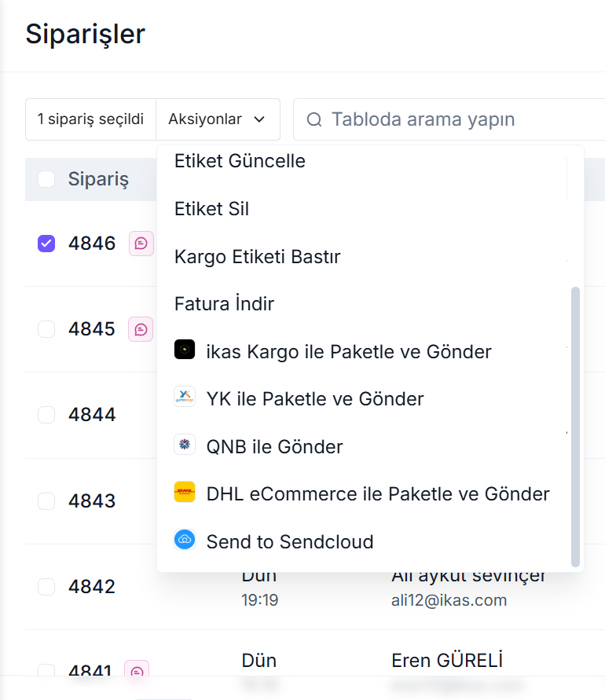Click the DHL eCommerce logo icon
The height and width of the screenshot is (700, 605).
[184, 493]
